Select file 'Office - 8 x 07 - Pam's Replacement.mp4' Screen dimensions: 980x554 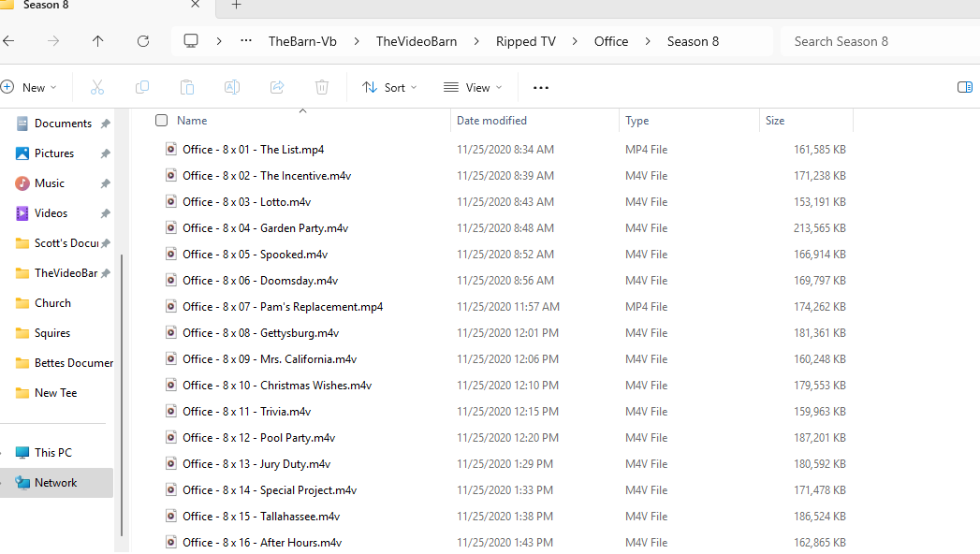[x=283, y=307]
